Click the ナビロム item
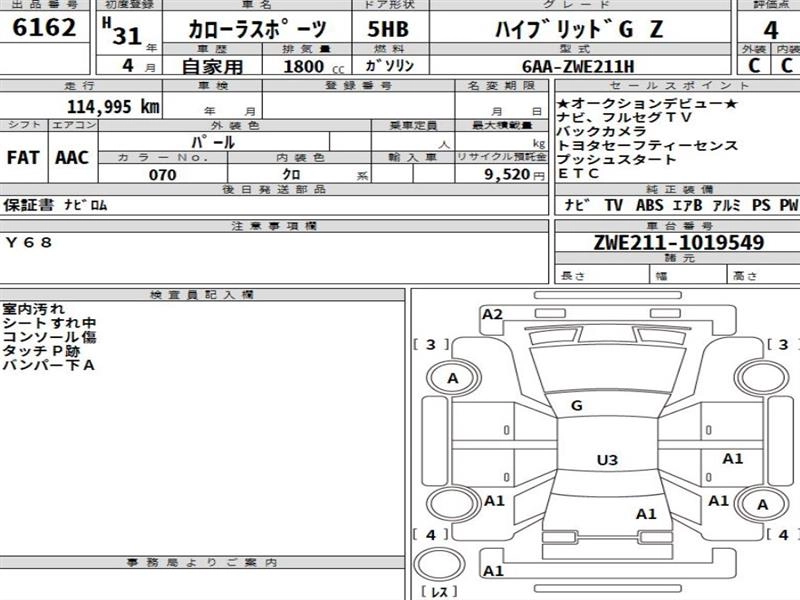 (85, 205)
